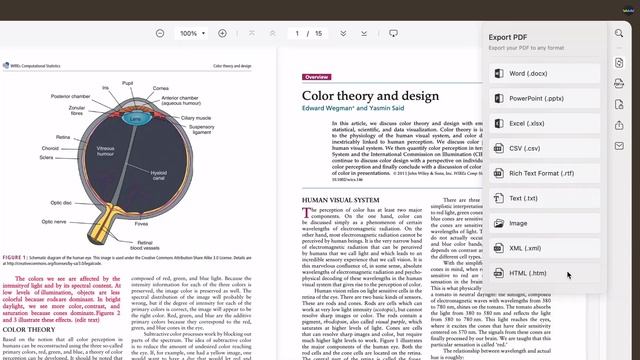Click the XML file type icon
640x360 pixels.
coord(498,248)
